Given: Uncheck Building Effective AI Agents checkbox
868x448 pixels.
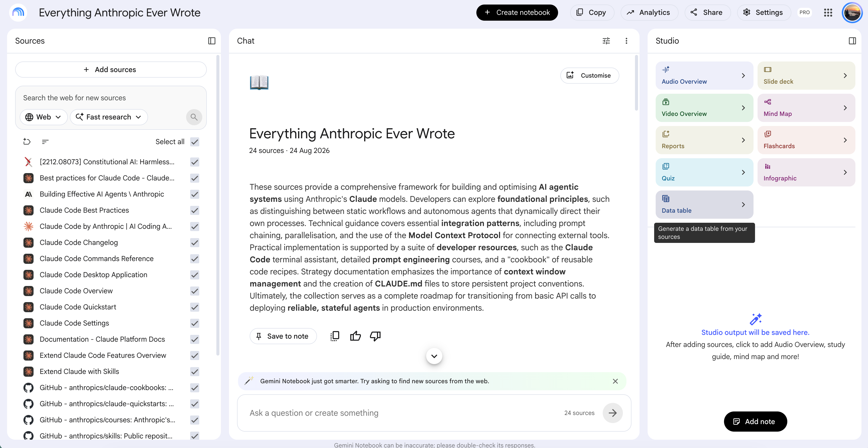Looking at the screenshot, I should 194,194.
